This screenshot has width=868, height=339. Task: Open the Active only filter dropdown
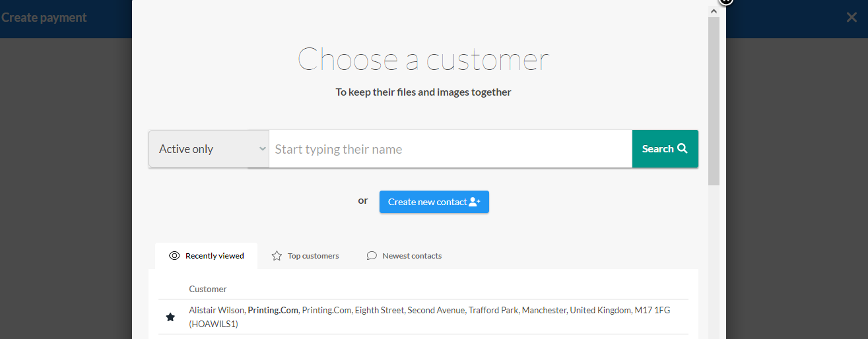[x=209, y=148]
